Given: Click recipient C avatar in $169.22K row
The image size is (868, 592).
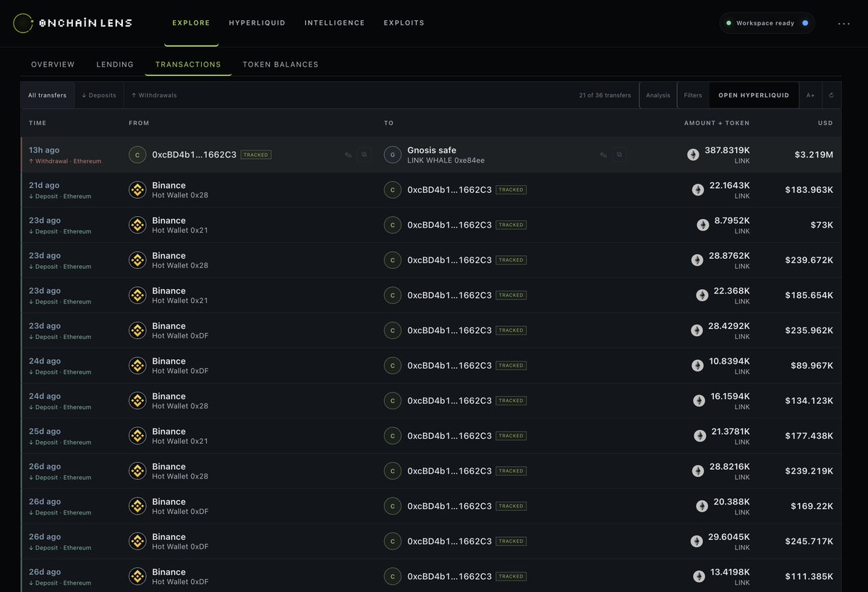Looking at the screenshot, I should tap(392, 506).
